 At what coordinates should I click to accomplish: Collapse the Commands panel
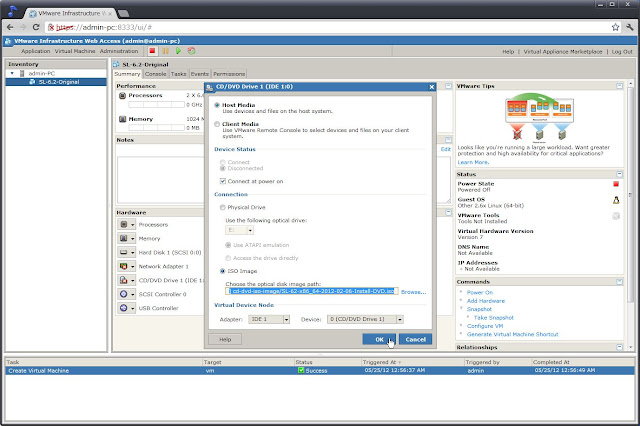620,282
